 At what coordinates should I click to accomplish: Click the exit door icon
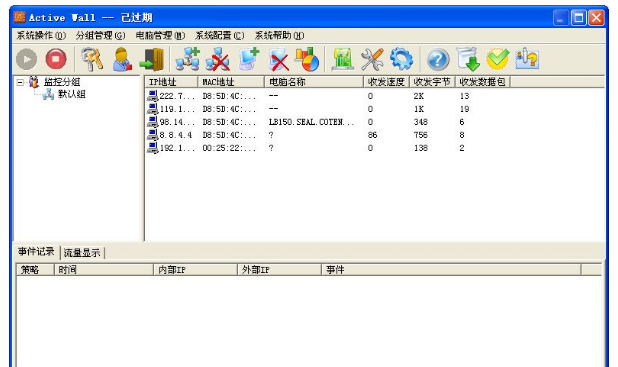tap(152, 59)
